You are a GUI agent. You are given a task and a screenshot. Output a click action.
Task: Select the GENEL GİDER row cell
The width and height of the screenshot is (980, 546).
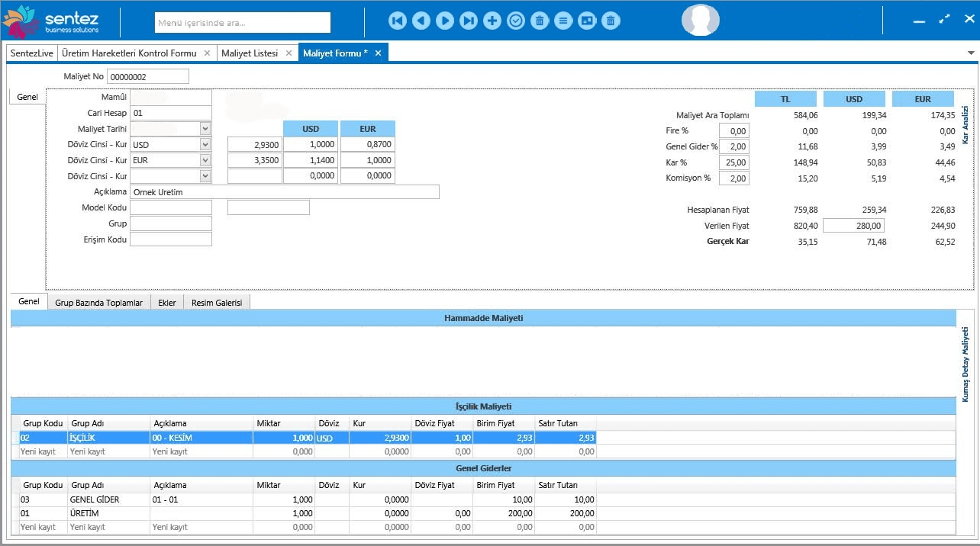tap(109, 499)
